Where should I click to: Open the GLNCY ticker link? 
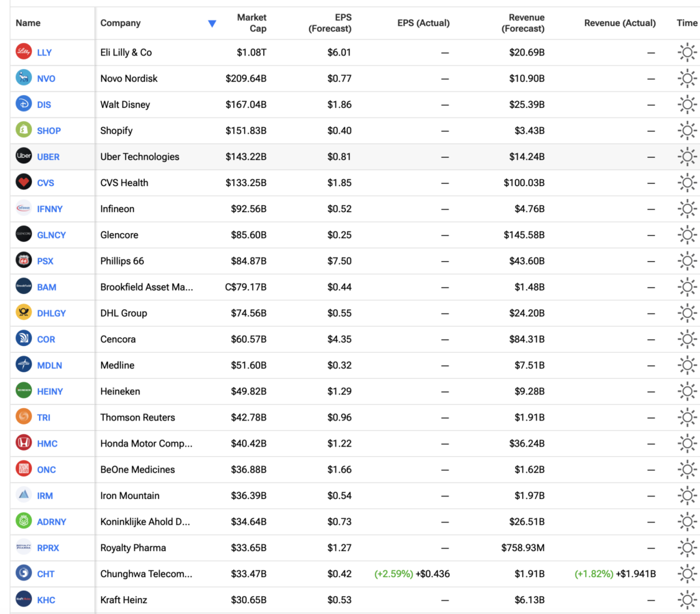51,235
